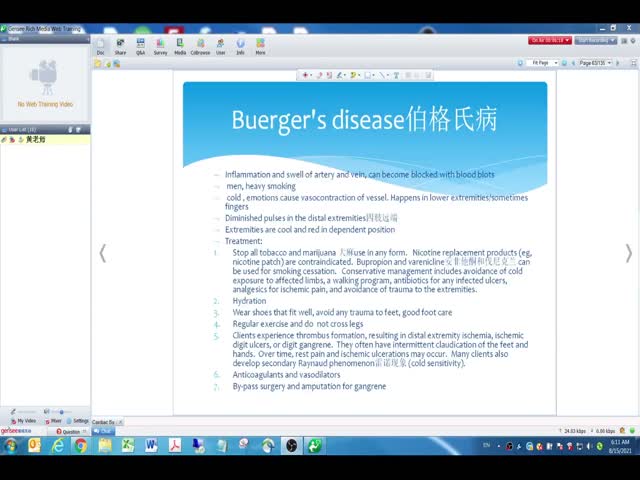Screen dimensions: 640x480
Task: Click the right slide navigation chevron
Action: [x=629, y=253]
